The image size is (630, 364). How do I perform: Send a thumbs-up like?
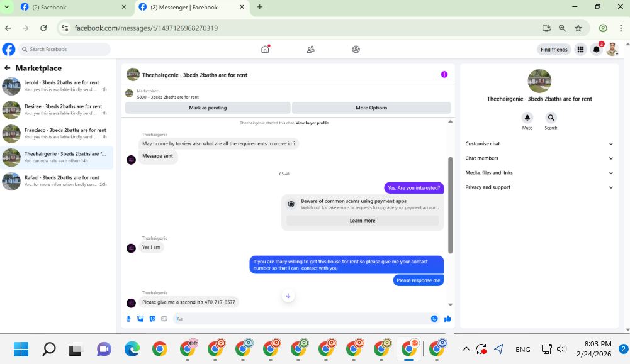point(447,319)
